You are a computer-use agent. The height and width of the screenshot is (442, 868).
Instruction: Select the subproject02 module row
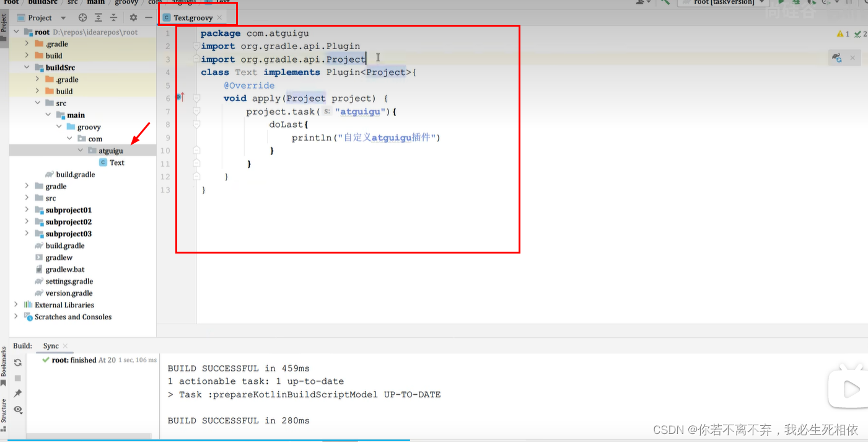point(83,222)
